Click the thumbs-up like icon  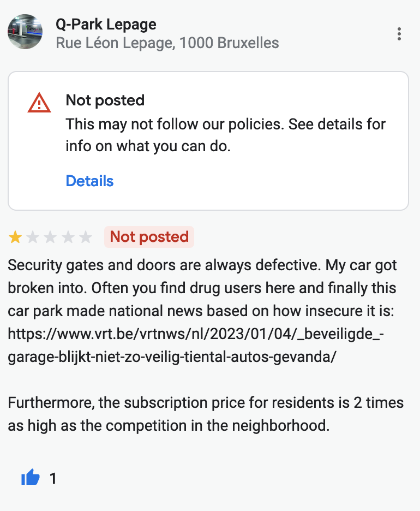coord(31,478)
